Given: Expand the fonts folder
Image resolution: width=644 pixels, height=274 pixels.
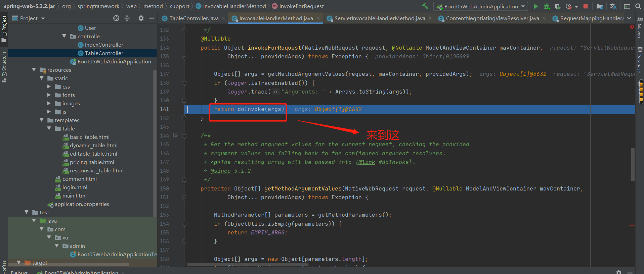Looking at the screenshot, I should pyautogui.click(x=49, y=95).
